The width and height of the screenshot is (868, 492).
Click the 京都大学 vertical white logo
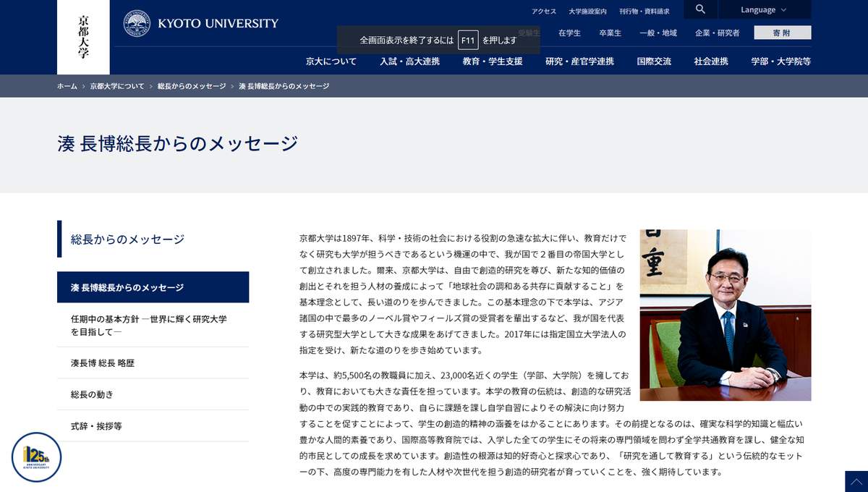tap(83, 37)
